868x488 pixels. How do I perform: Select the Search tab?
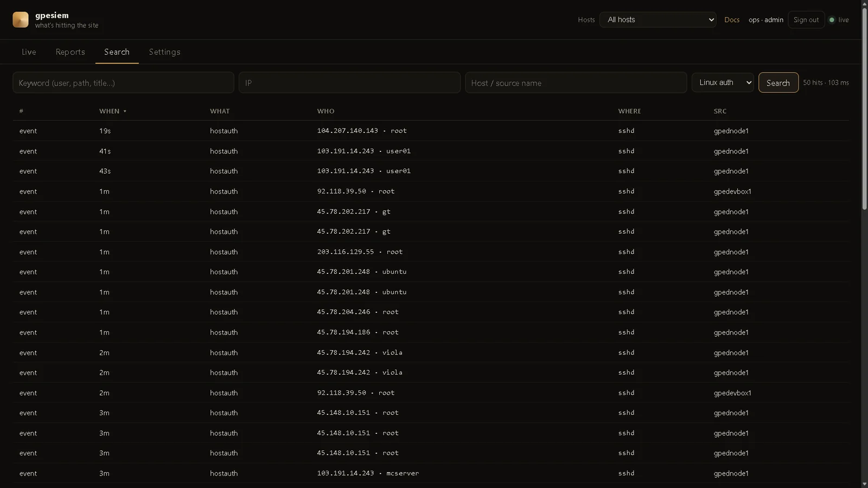coord(117,52)
